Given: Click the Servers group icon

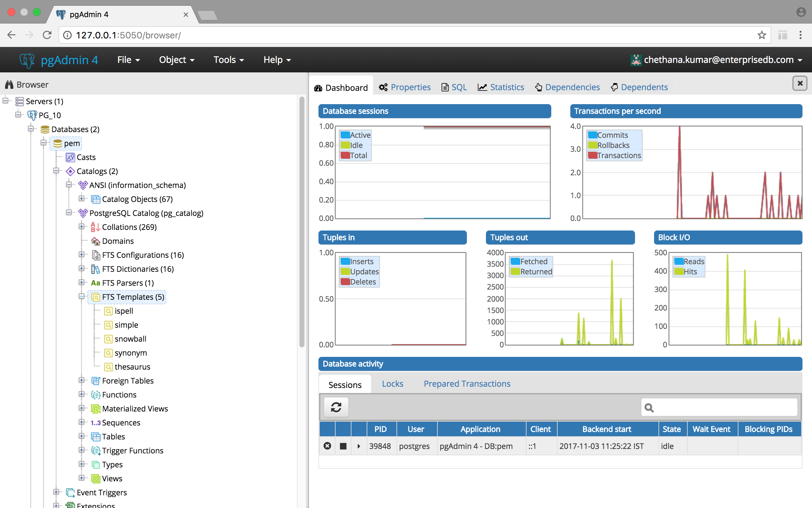Looking at the screenshot, I should pos(19,101).
